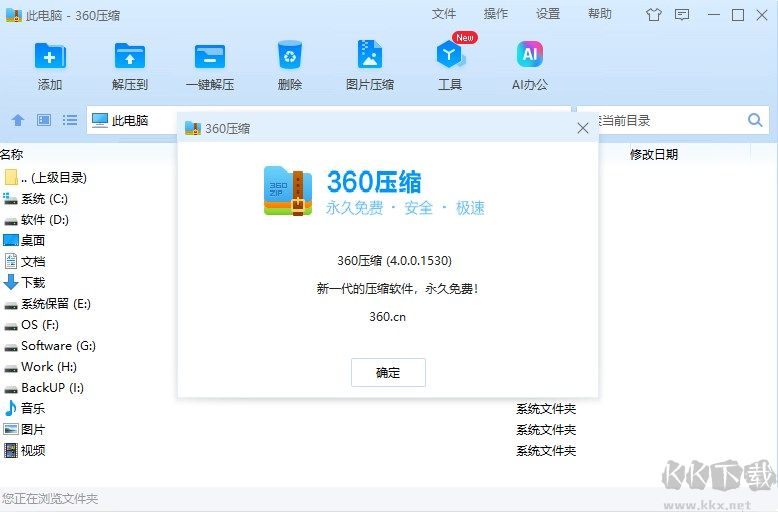Close the 360压缩 about dialog

point(583,128)
